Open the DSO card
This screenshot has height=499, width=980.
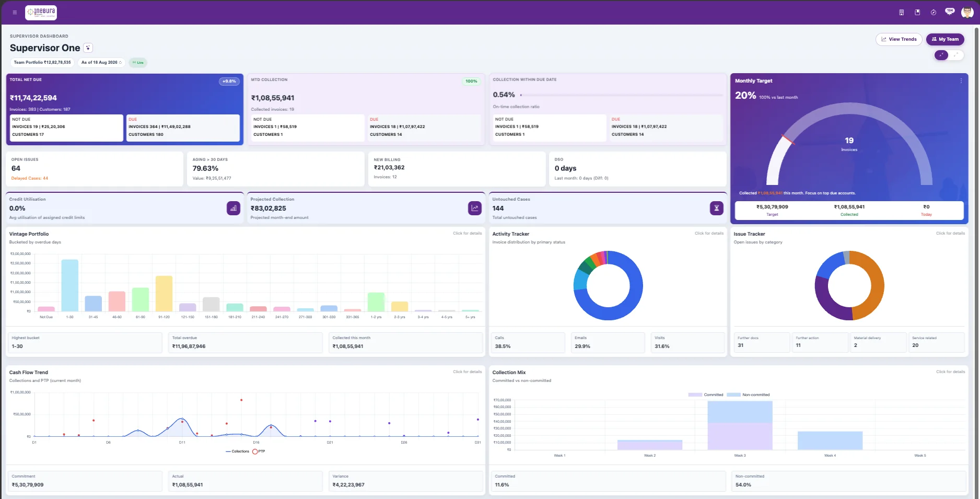pyautogui.click(x=638, y=169)
